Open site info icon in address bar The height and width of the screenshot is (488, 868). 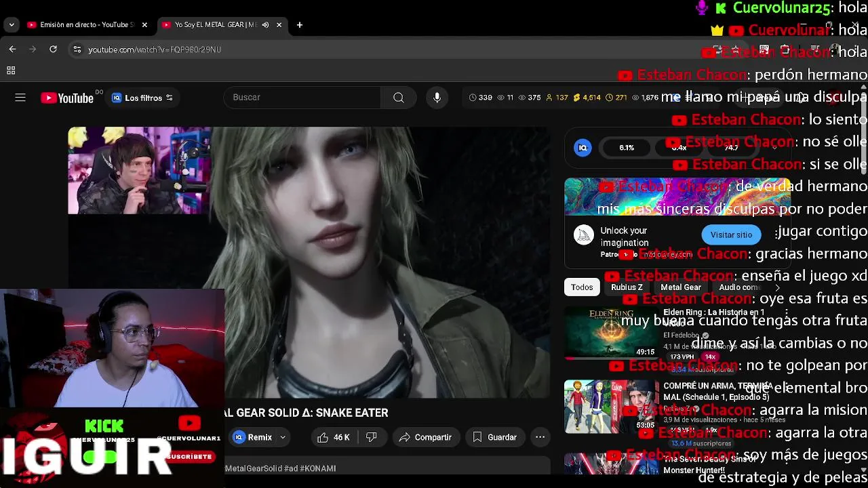(77, 49)
